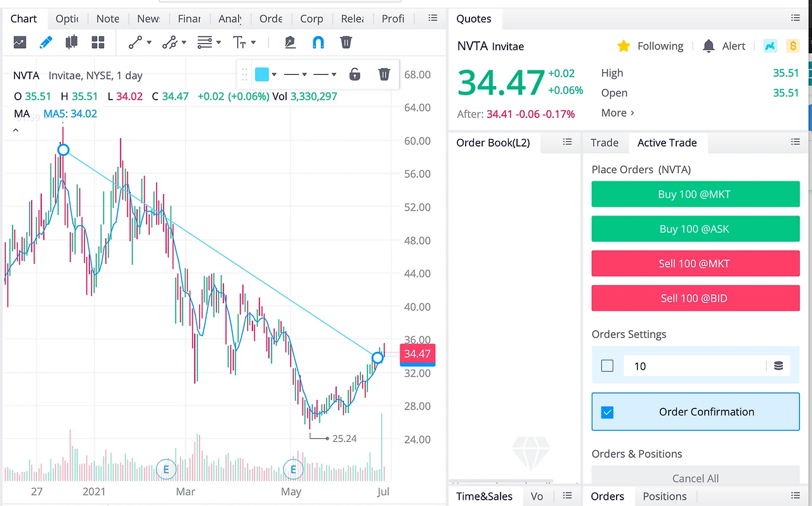Delete the selected trend line

coord(384,75)
